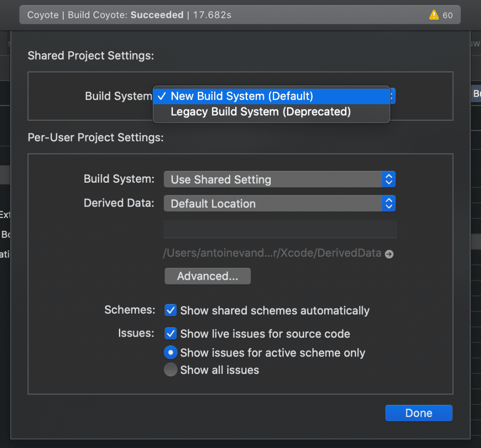Click the blue chevron on Build System dropdown

click(x=389, y=179)
